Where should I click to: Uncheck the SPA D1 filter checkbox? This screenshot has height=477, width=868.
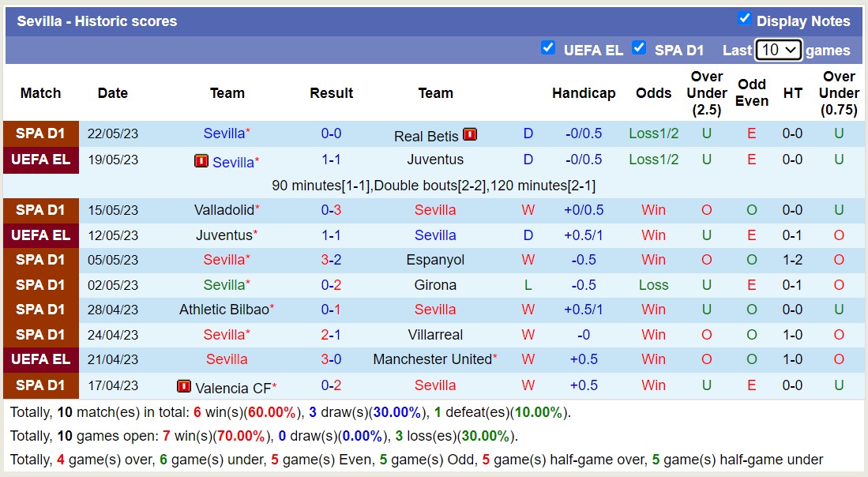[639, 47]
